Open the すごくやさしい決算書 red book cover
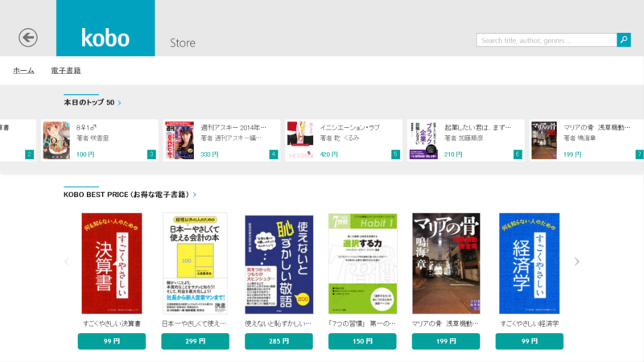Screen dimensions: 644x362 [x=112, y=264]
